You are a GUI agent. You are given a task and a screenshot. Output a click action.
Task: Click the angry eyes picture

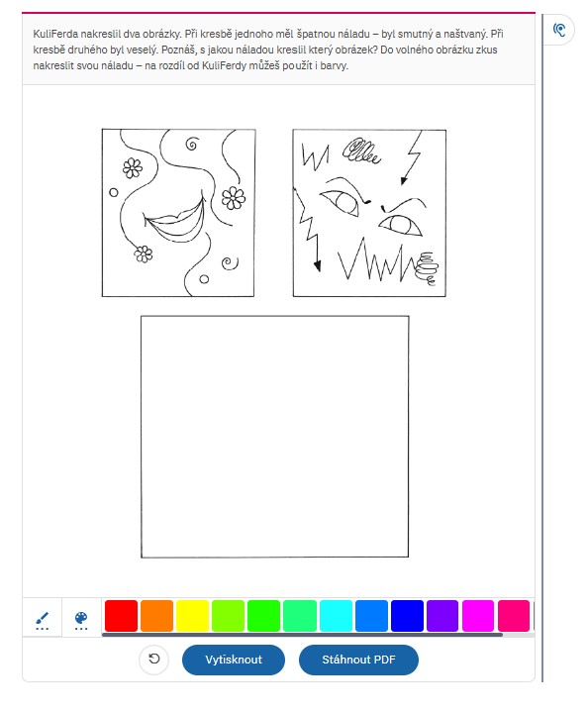click(369, 213)
